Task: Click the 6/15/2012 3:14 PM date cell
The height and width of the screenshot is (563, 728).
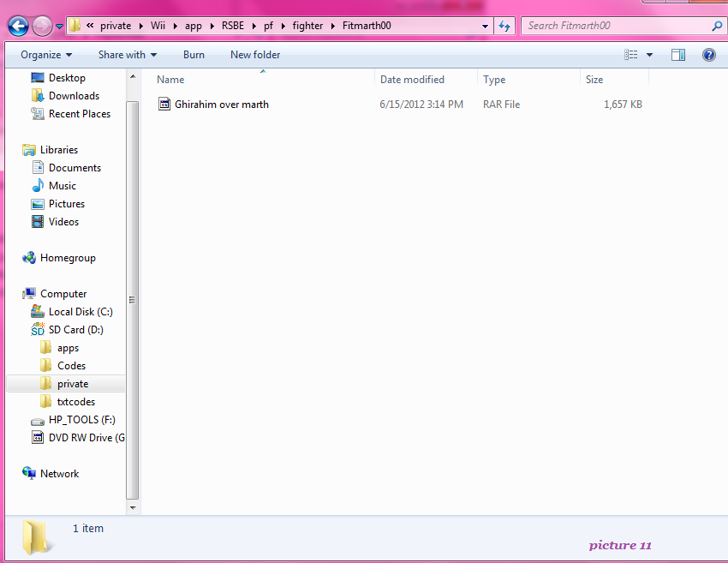Action: point(421,105)
